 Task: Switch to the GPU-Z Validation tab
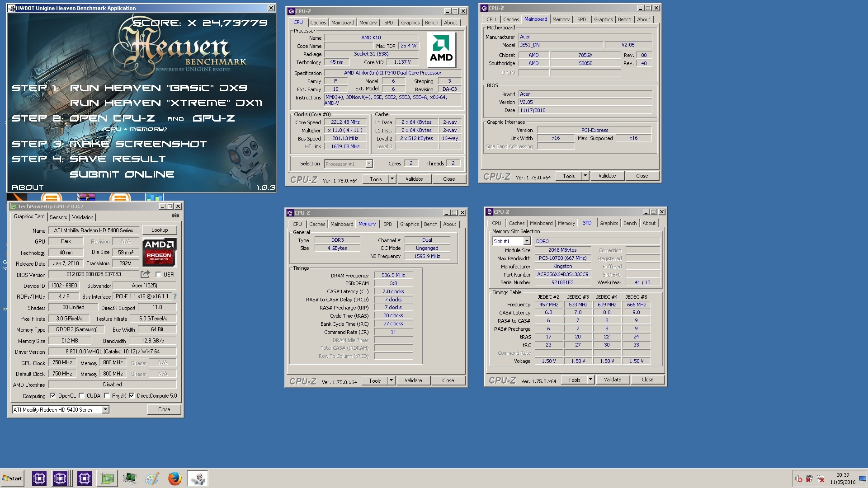83,217
